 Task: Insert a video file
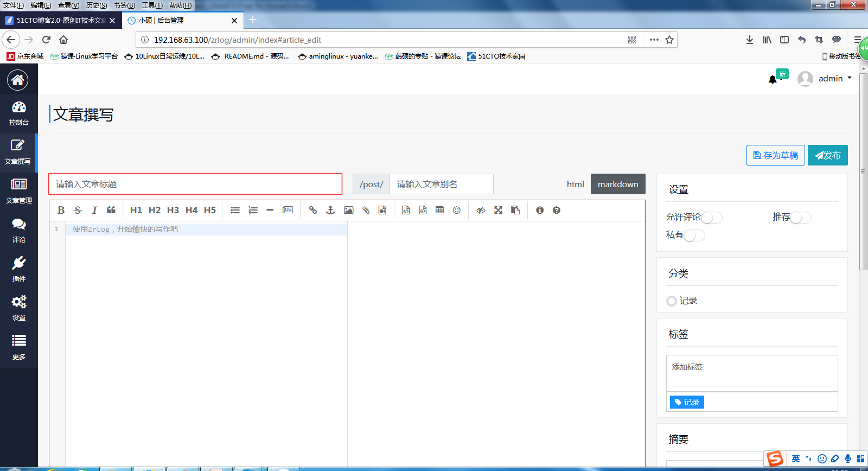pos(382,210)
